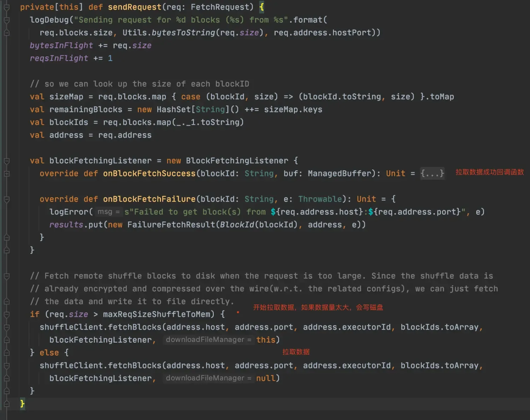Click the sizeMap variable declaration
The width and height of the screenshot is (530, 420).
point(66,97)
